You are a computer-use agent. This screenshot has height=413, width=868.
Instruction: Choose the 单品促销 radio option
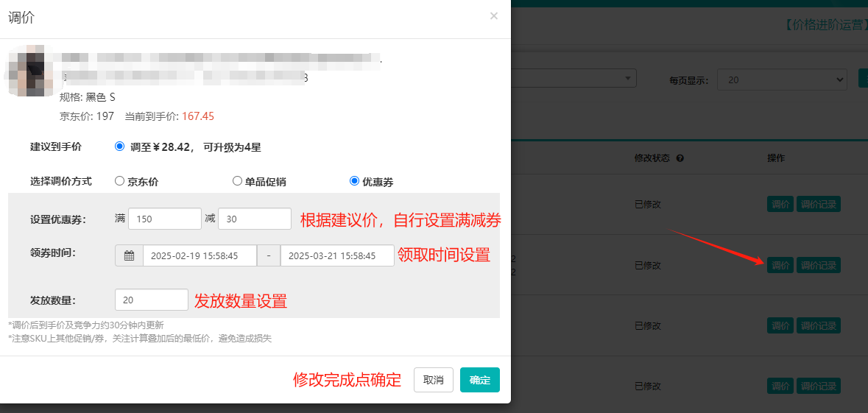pos(237,180)
